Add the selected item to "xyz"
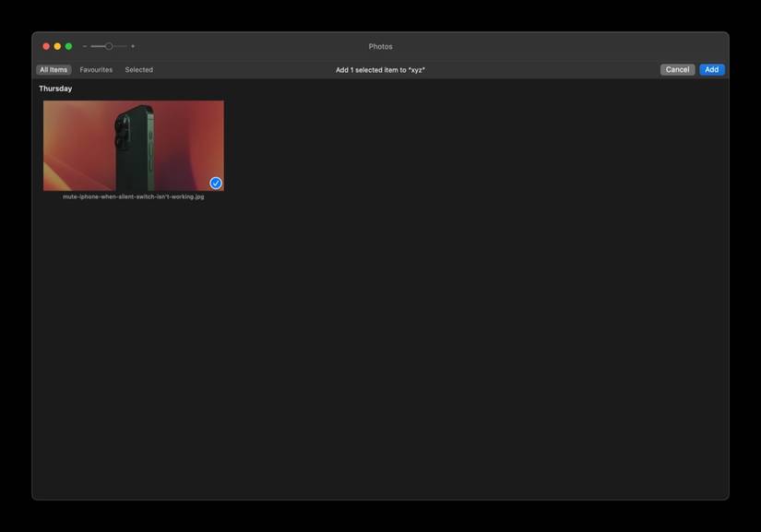Viewport: 761px width, 532px height. click(710, 69)
